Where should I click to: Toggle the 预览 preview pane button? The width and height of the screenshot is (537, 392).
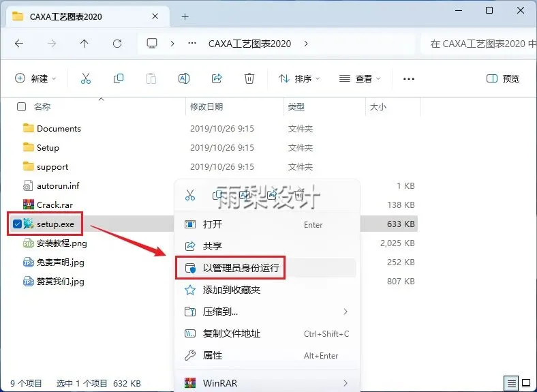click(x=503, y=79)
